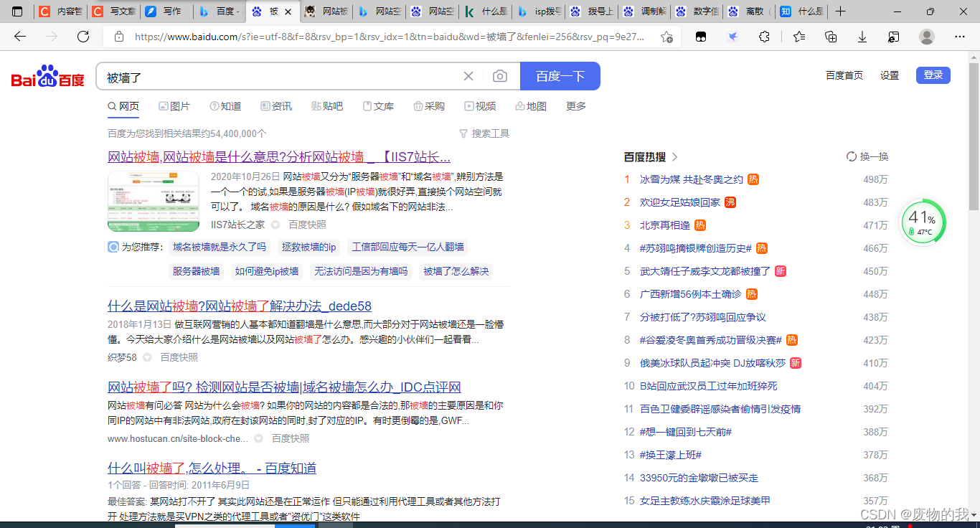Open Collections icon in toolbar

point(831,37)
